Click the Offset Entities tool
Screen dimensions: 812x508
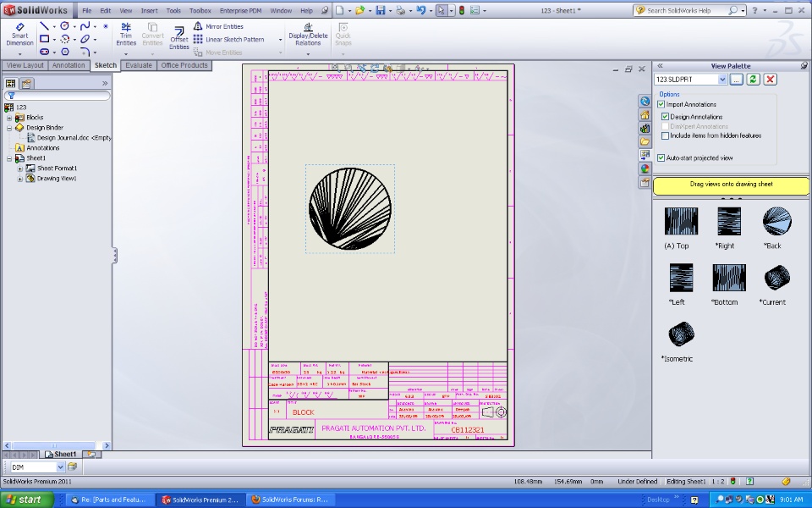(x=178, y=38)
